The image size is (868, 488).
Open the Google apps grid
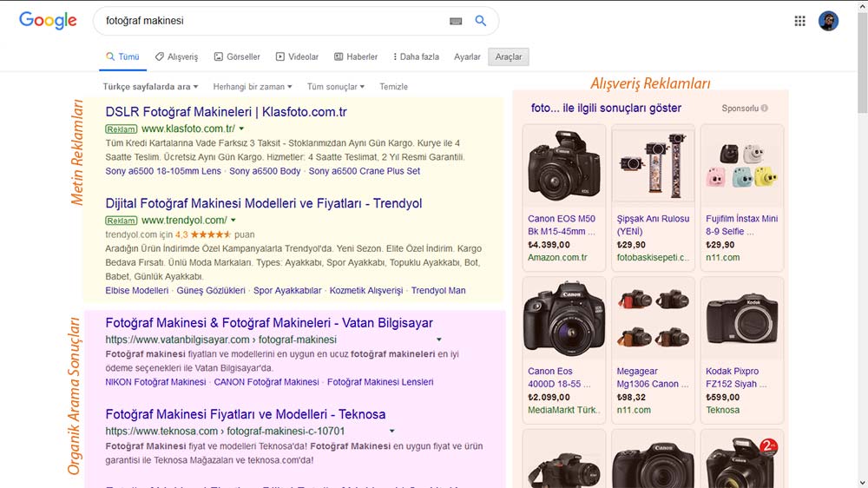click(x=800, y=21)
